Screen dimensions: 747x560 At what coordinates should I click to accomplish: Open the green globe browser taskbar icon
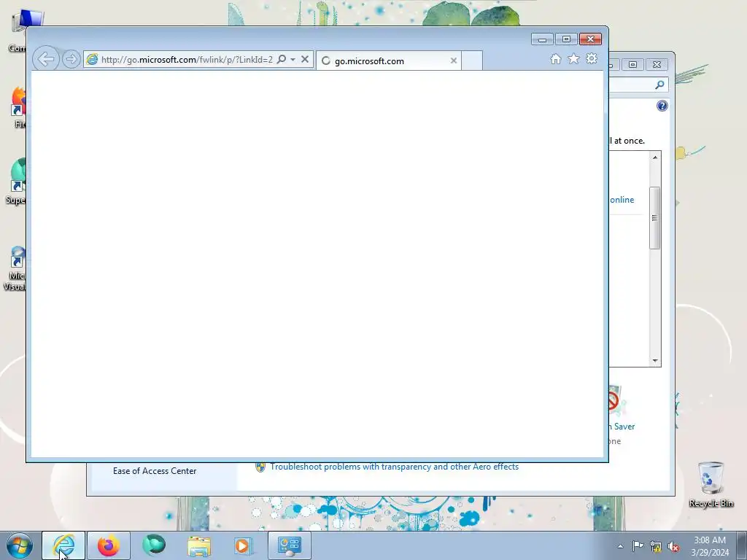154,545
